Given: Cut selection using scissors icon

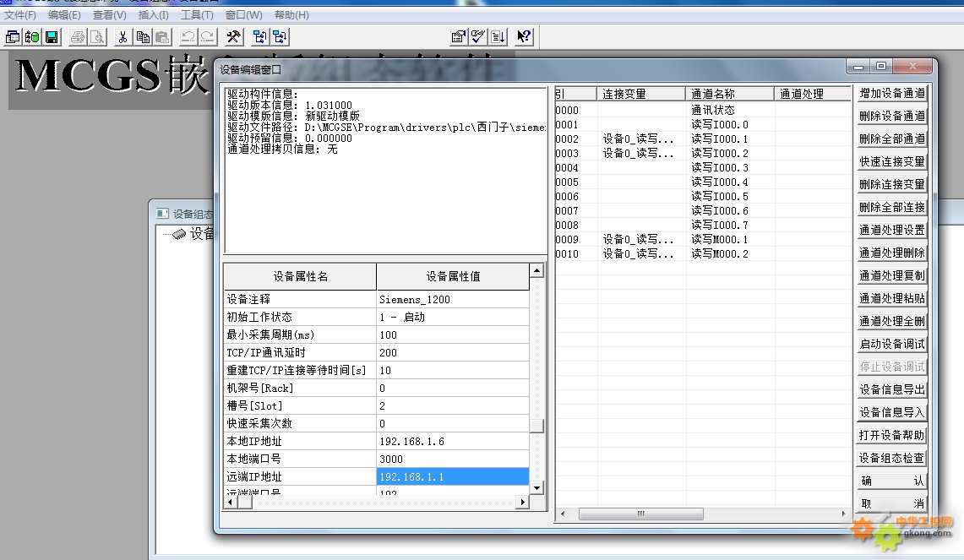Looking at the screenshot, I should (123, 37).
